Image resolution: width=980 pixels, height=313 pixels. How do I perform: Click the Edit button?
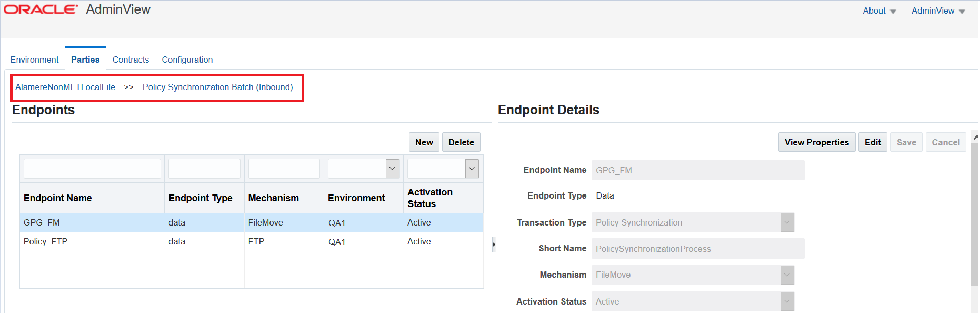coord(873,142)
